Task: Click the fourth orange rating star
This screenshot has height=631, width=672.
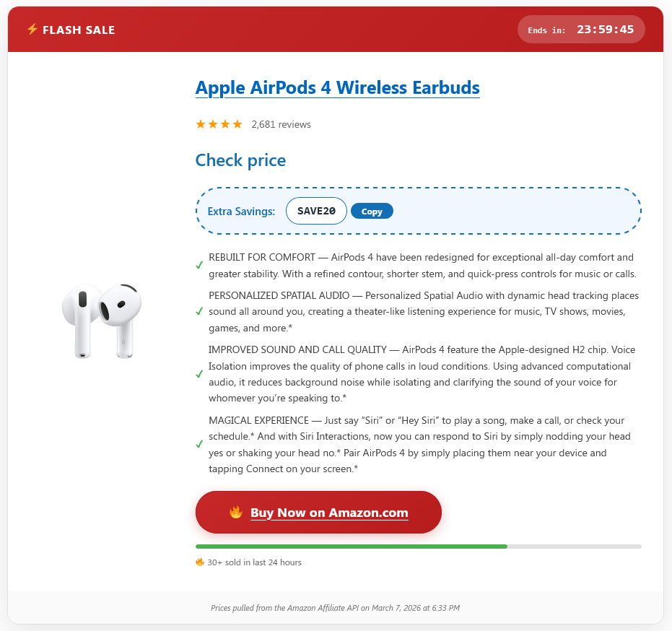Action: [x=237, y=124]
